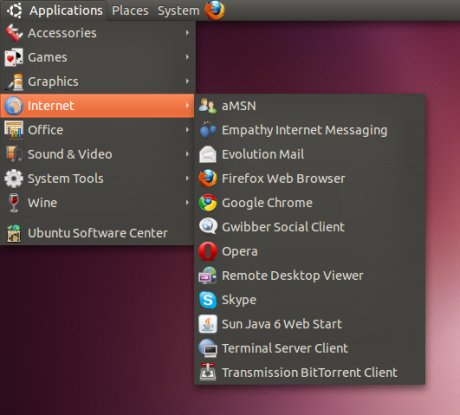Open Google Chrome text entry

(267, 203)
